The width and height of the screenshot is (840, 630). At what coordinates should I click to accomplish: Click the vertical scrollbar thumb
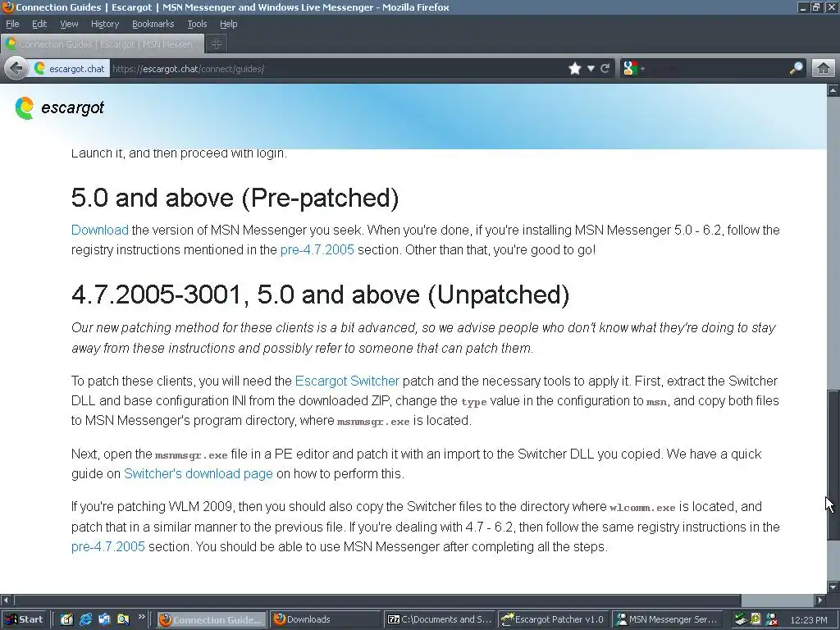(833, 465)
